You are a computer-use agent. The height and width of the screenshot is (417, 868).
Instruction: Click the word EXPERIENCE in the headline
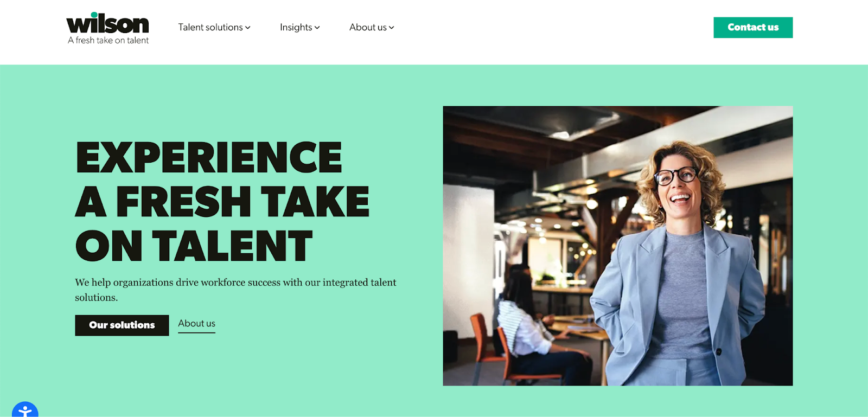(x=209, y=157)
